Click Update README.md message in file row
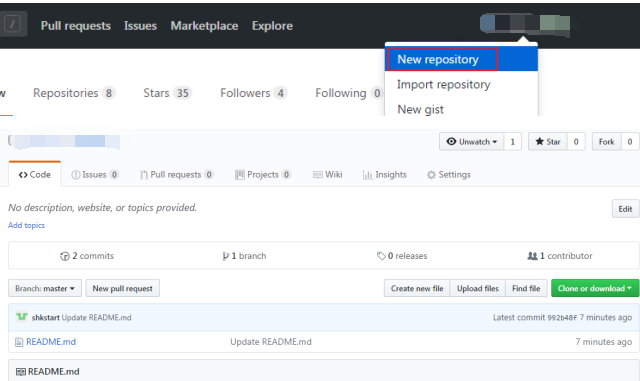The image size is (640, 381). 271,342
